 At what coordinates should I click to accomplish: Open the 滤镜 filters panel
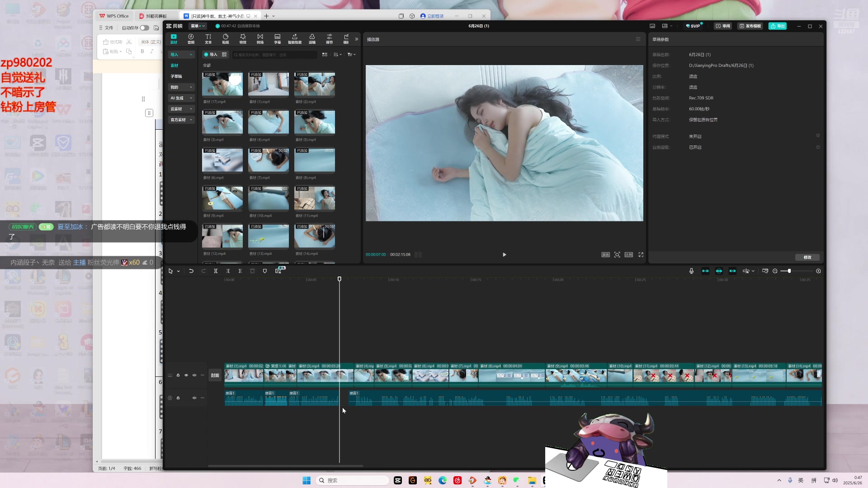(x=312, y=39)
